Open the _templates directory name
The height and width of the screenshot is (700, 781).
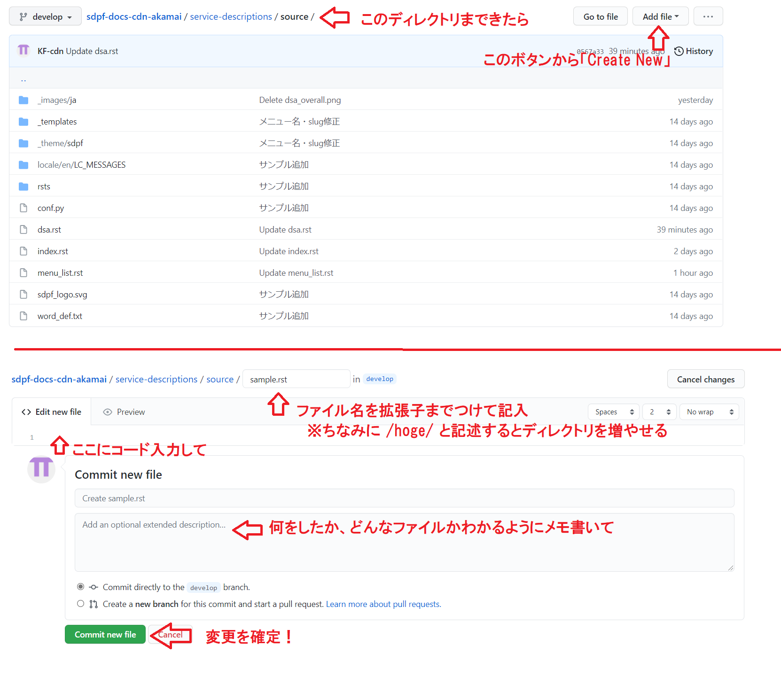point(57,122)
